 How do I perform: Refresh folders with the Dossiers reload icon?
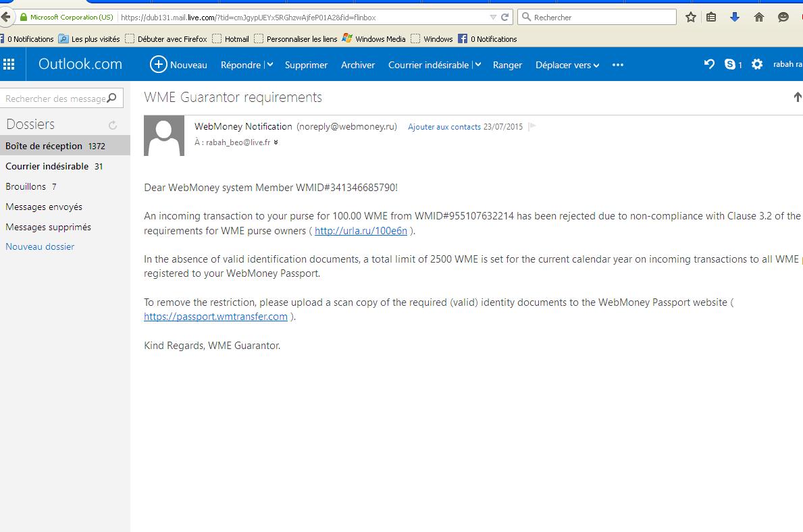[113, 125]
